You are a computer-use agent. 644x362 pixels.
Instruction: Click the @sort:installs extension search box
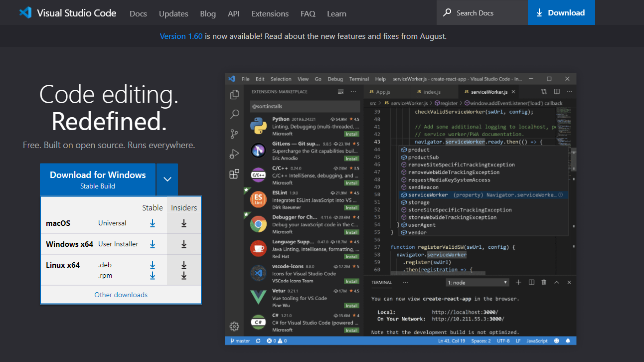pyautogui.click(x=305, y=106)
